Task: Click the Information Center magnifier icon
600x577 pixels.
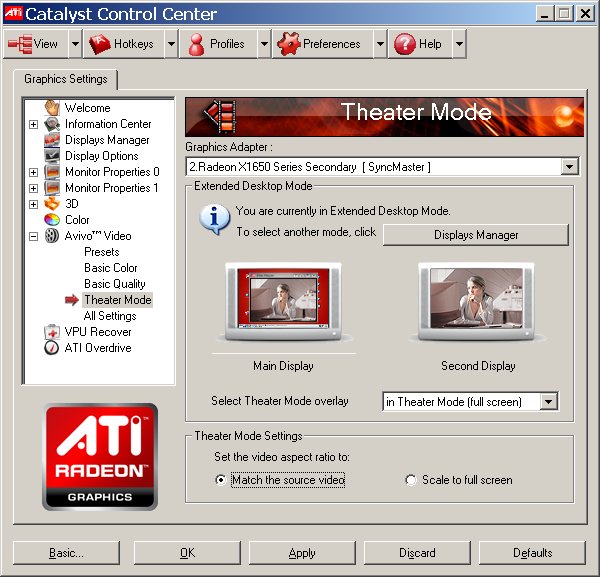Action: 52,124
